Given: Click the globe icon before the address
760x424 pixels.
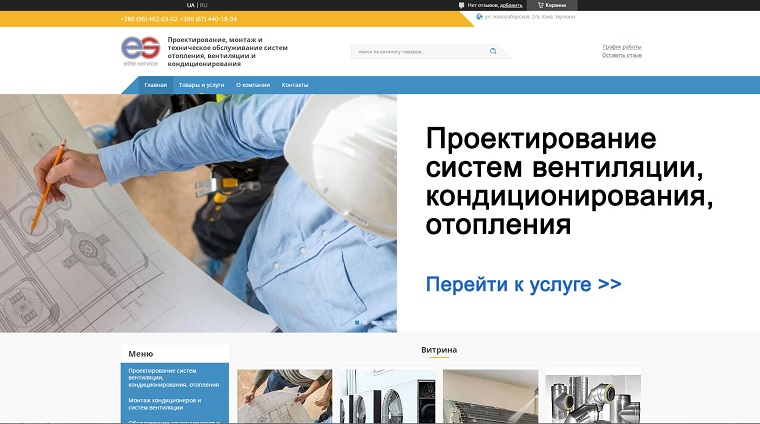Looking at the screenshot, I should click(479, 16).
